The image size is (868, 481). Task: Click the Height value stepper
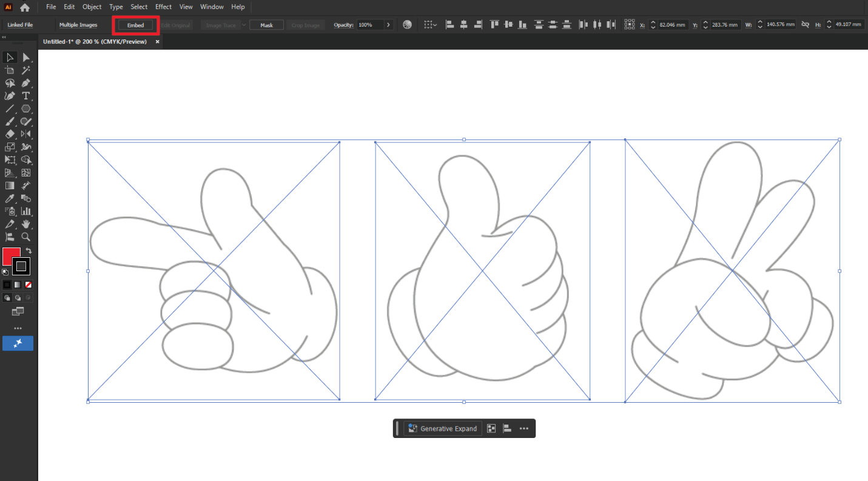[x=829, y=25]
